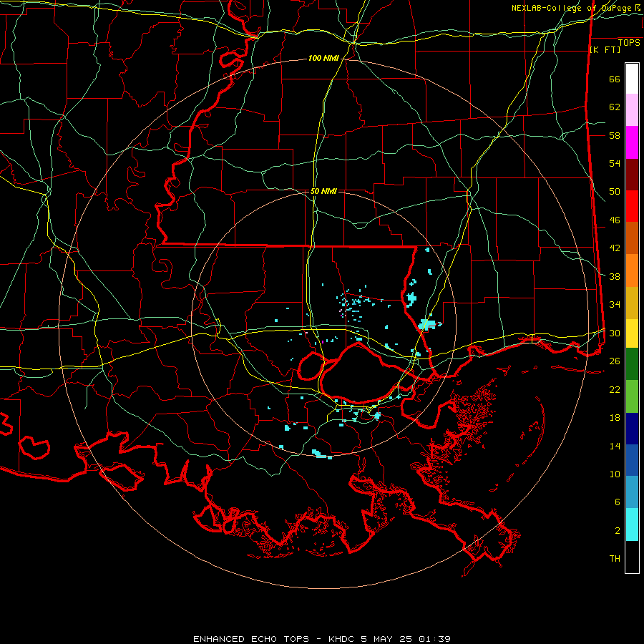The width and height of the screenshot is (644, 644).
Task: Click the "TH" legend label
Action: click(x=615, y=558)
